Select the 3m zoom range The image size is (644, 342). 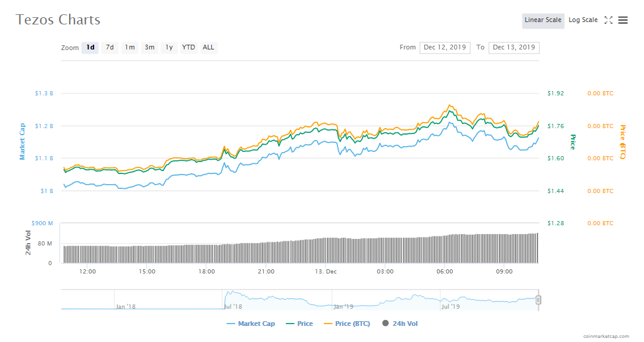click(x=149, y=47)
